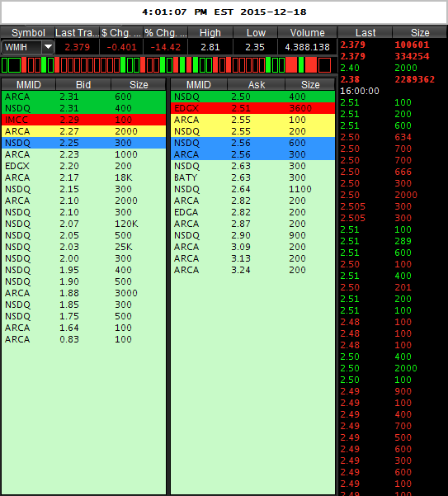Select NSDQ bid 2.31 size 400 row
The height and width of the screenshot is (496, 448).
(83, 108)
